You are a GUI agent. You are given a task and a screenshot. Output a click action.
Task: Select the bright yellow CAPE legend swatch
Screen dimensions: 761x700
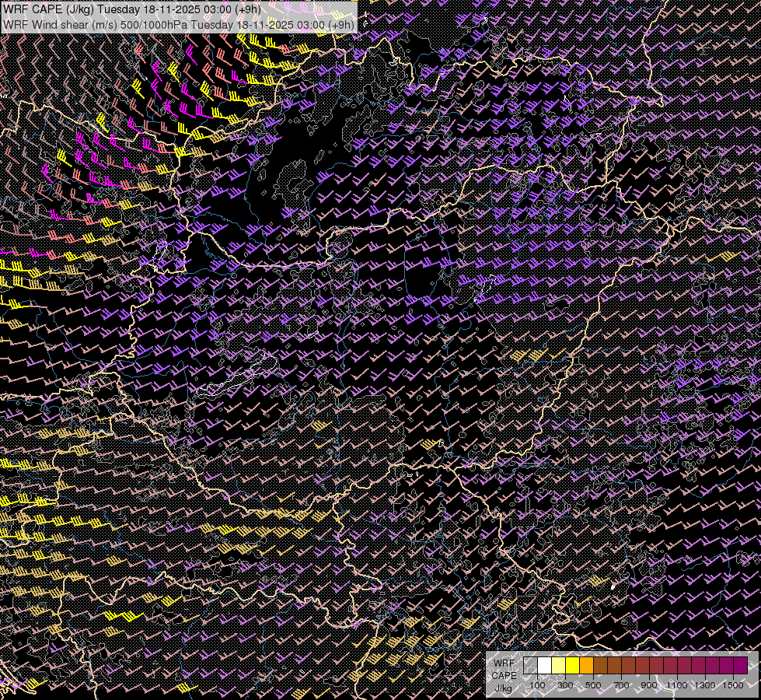click(x=573, y=665)
